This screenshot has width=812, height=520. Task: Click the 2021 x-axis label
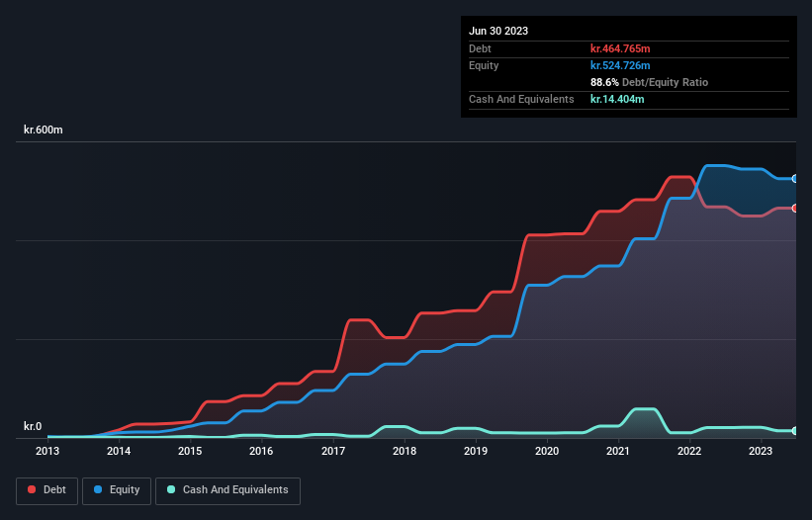point(618,451)
